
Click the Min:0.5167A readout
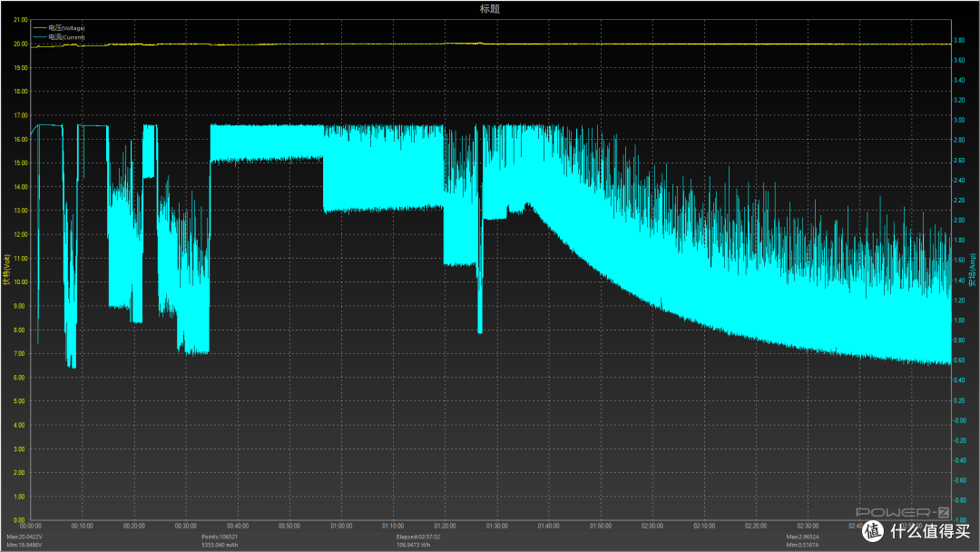[x=802, y=545]
